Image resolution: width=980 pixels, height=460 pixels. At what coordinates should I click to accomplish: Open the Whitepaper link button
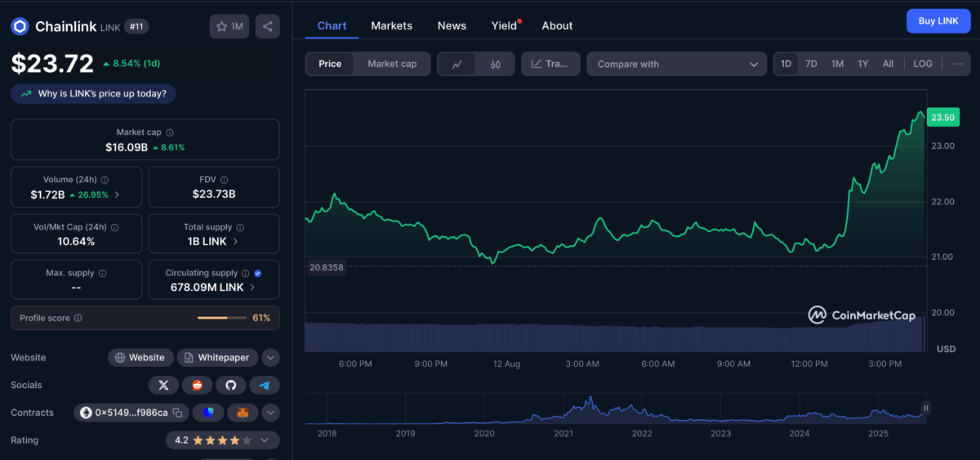(218, 358)
